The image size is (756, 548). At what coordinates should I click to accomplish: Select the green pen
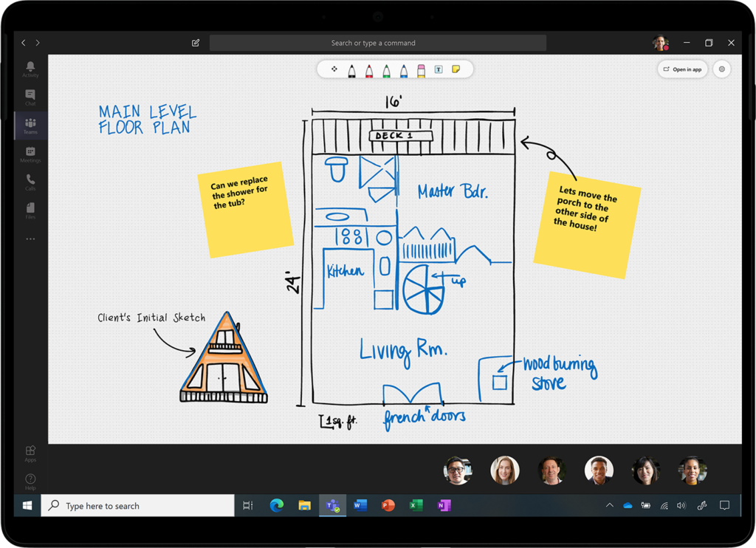[386, 69]
